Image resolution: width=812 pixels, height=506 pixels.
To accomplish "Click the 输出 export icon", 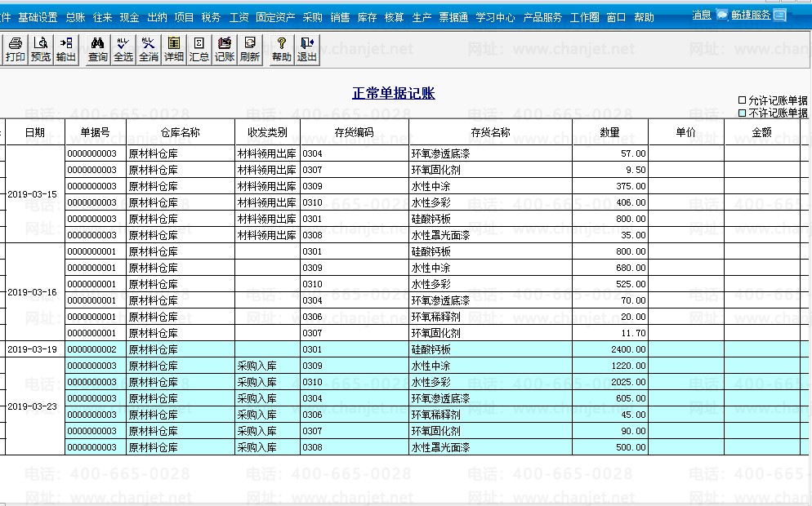I will click(66, 49).
